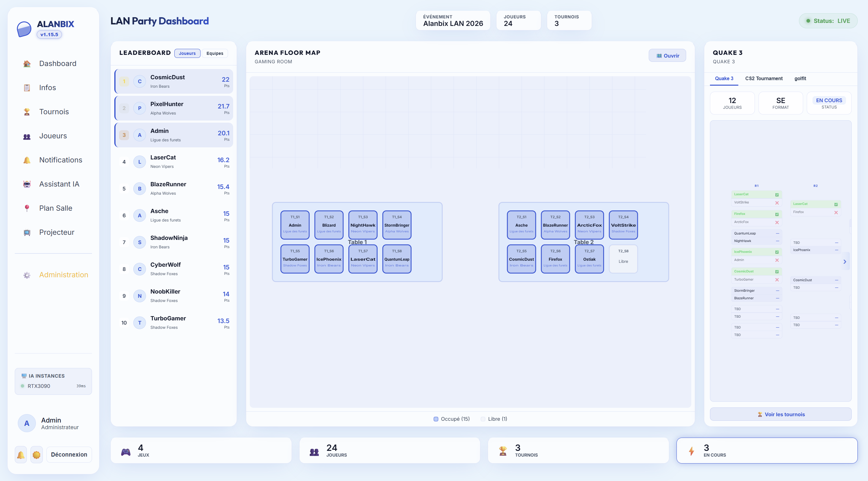
Task: Select the golfit tab
Action: (x=800, y=78)
